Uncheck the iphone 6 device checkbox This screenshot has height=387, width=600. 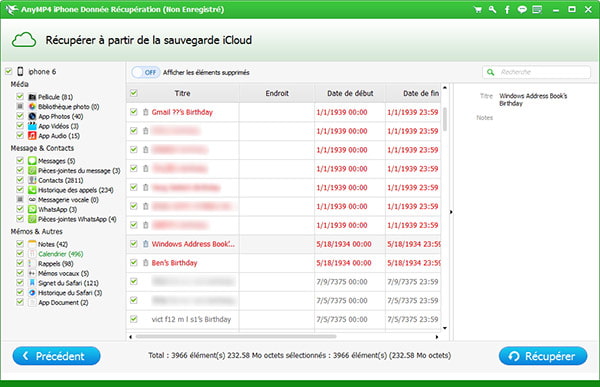coord(8,71)
